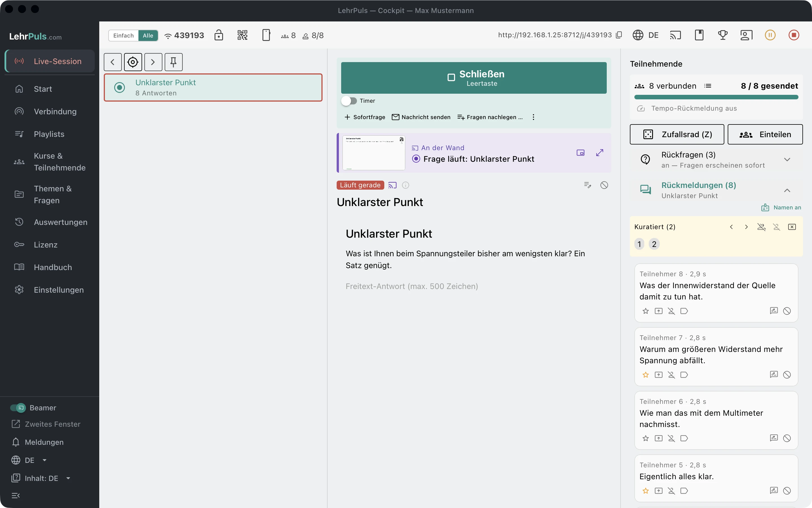Open the DE language dropdown in sidebar
This screenshot has height=508, width=812.
pos(29,460)
